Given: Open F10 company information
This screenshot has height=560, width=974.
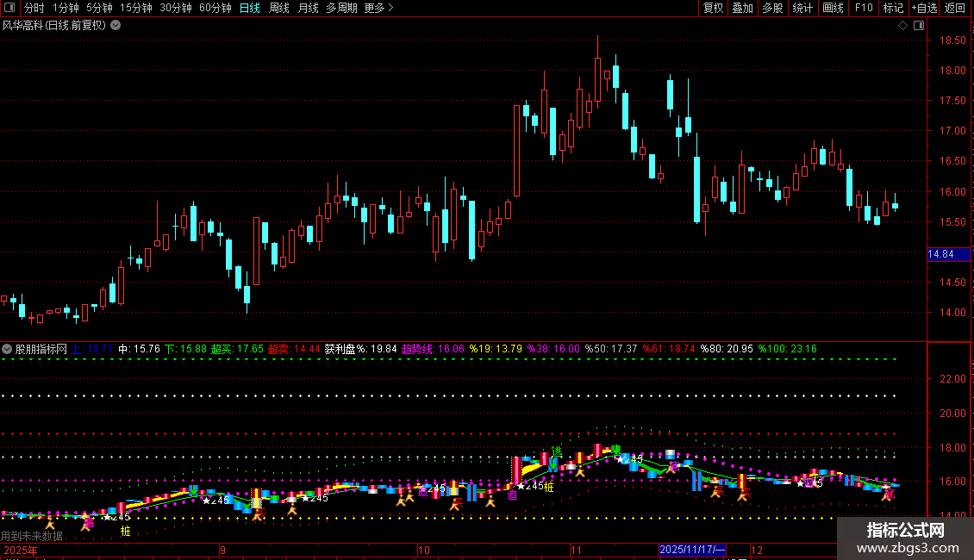Looking at the screenshot, I should coord(864,8).
